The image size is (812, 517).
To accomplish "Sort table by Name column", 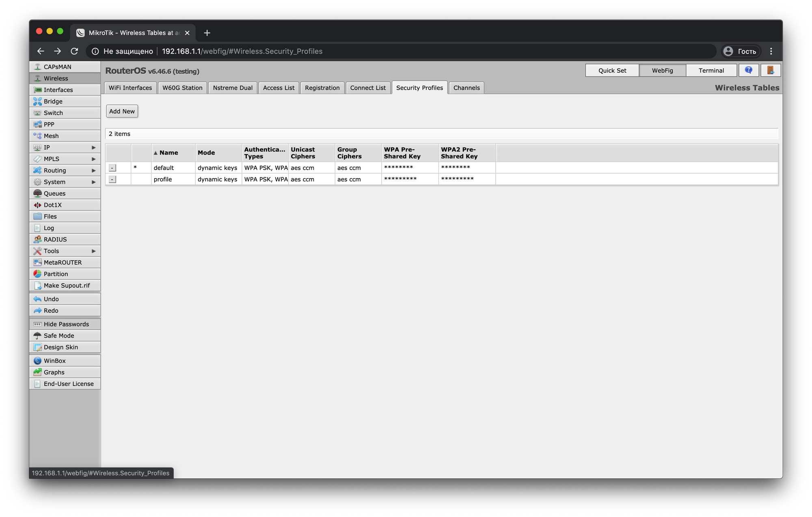I will coord(173,153).
